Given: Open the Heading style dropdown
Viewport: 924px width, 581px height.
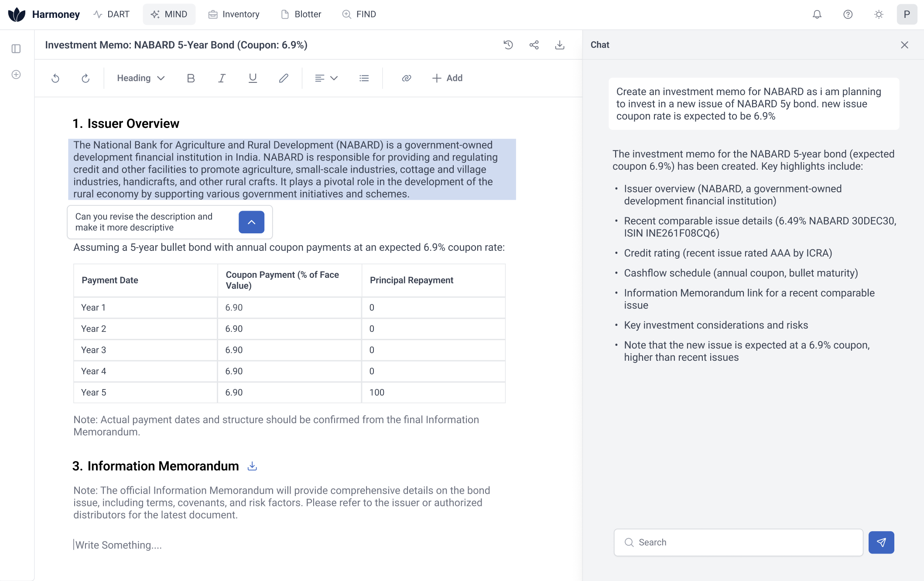Looking at the screenshot, I should [x=140, y=78].
